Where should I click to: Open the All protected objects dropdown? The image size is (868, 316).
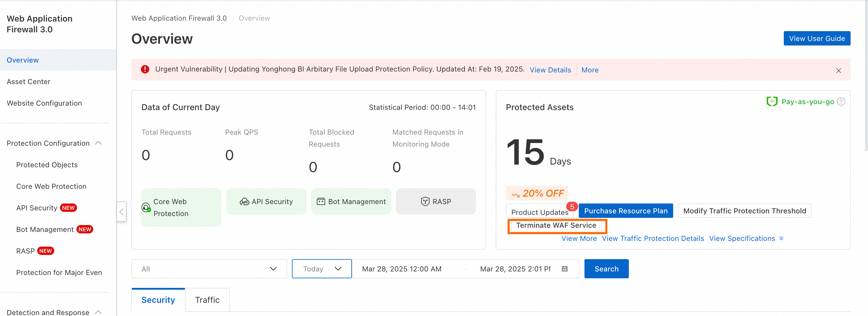tap(209, 268)
